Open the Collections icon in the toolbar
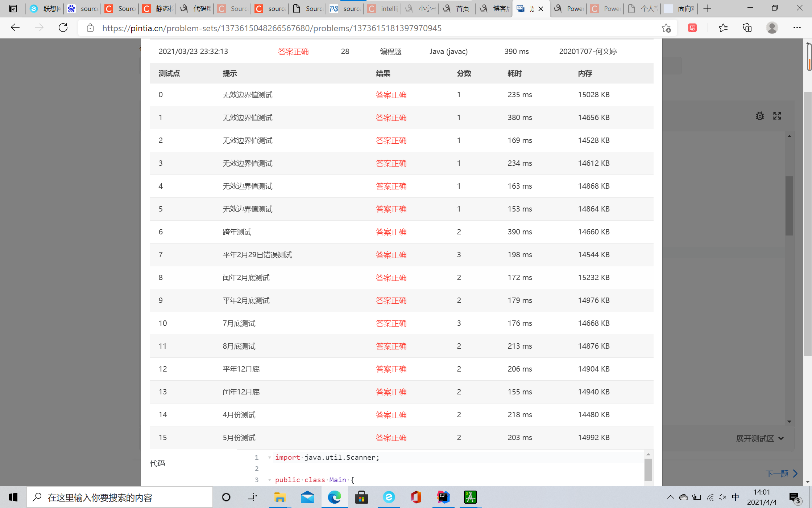Image resolution: width=812 pixels, height=508 pixels. pyautogui.click(x=747, y=28)
